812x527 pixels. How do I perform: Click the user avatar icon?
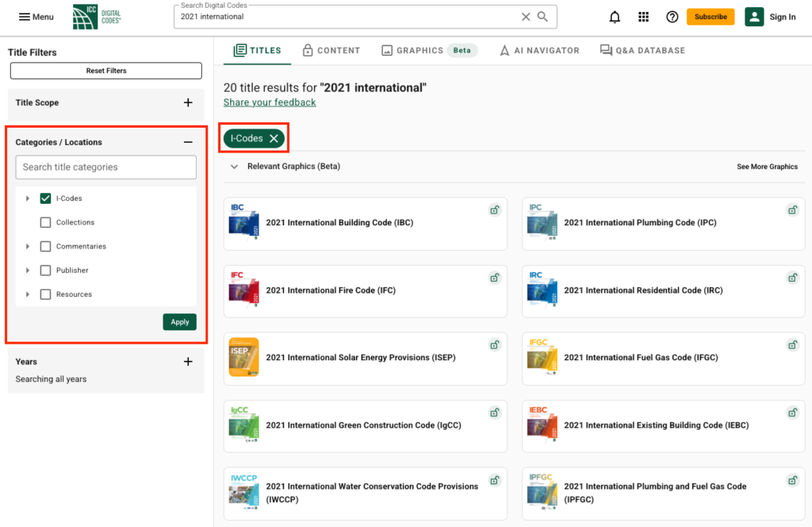(754, 17)
